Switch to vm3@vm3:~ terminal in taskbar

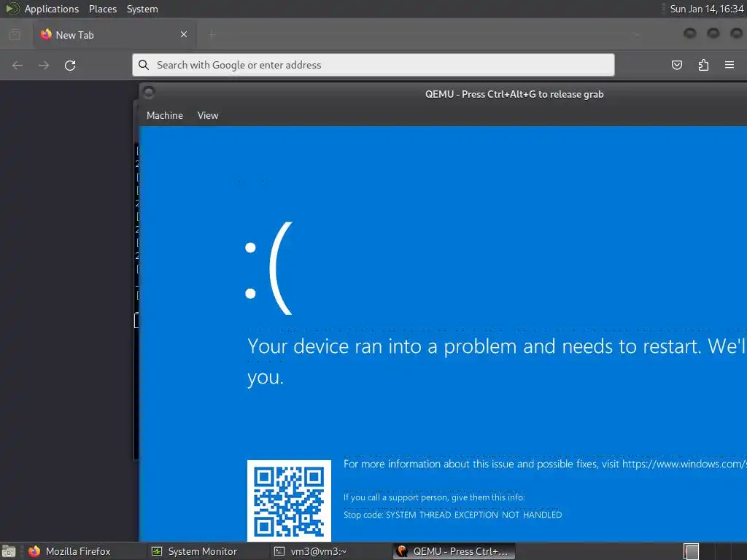click(311, 551)
